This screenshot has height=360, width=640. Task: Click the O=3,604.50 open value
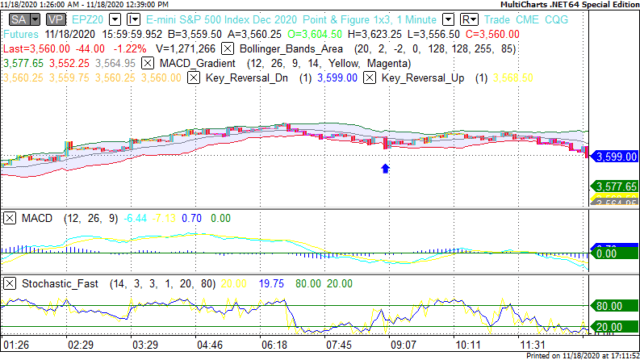point(314,34)
